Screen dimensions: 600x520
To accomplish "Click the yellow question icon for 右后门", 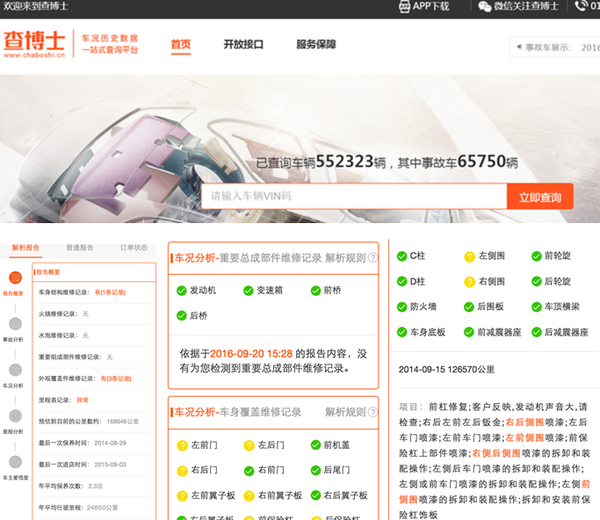I will pos(182,471).
